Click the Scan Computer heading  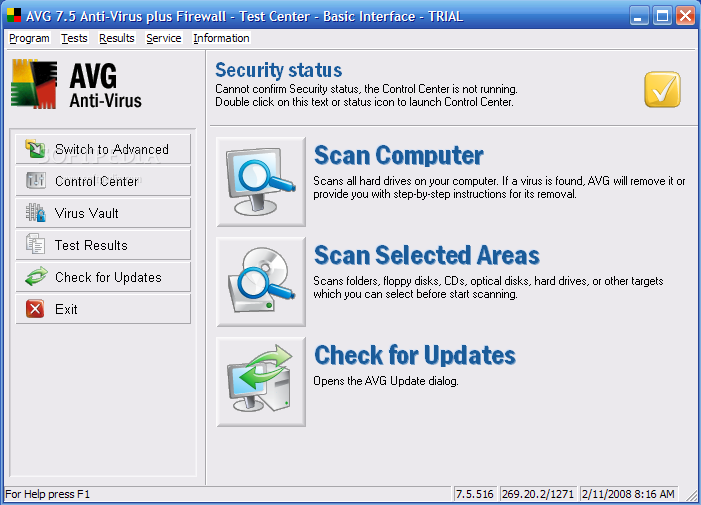399,156
